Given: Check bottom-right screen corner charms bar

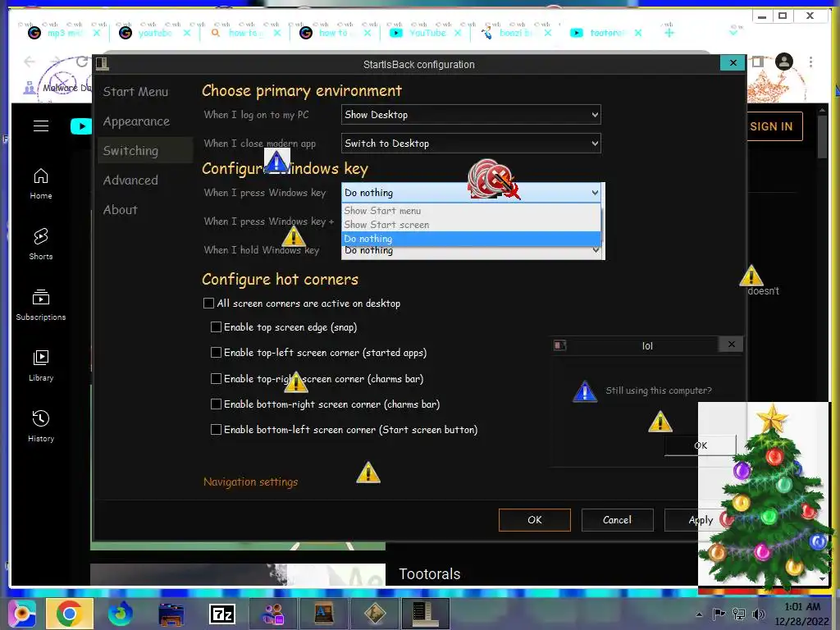Looking at the screenshot, I should tap(216, 404).
